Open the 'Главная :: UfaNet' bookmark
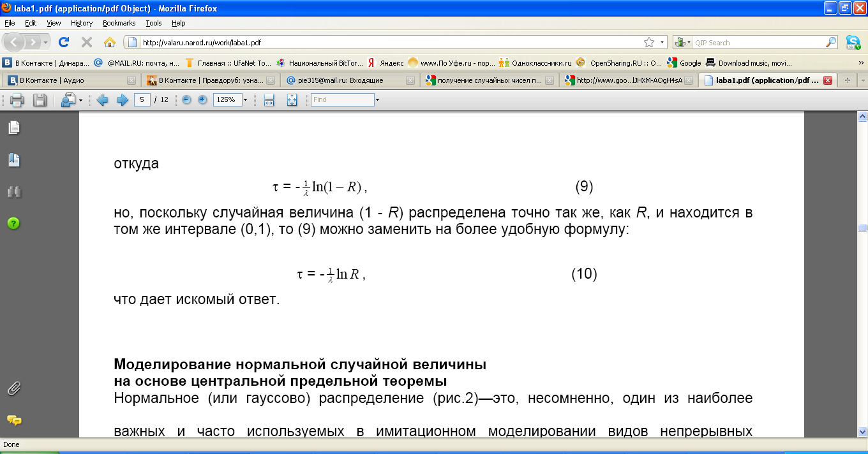 pos(228,63)
